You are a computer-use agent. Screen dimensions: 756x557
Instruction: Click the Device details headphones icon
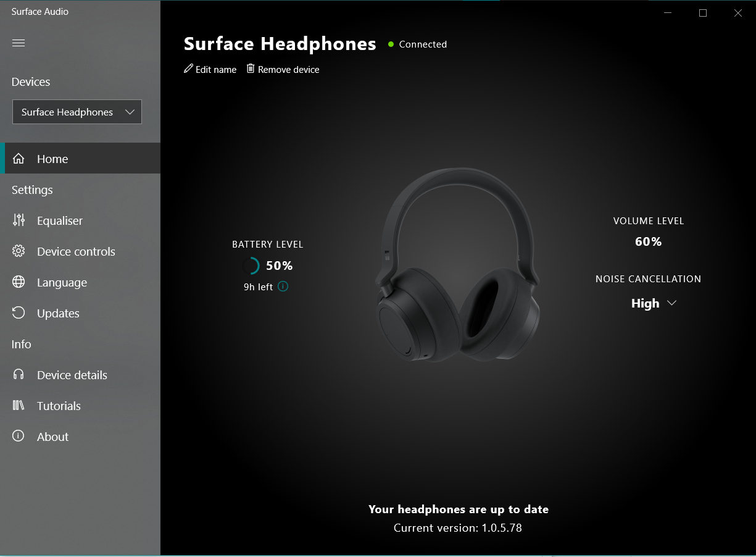(x=19, y=375)
